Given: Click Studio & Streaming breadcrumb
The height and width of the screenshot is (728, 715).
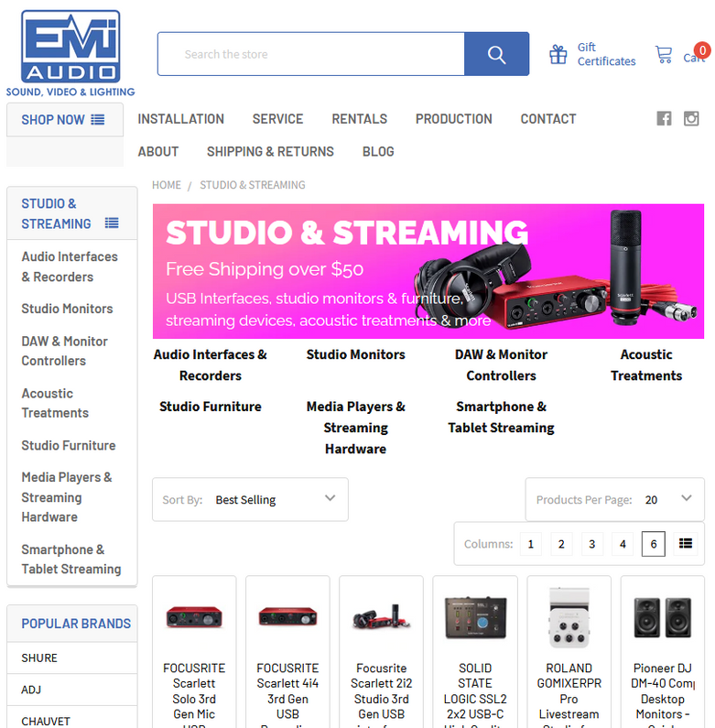Looking at the screenshot, I should click(253, 185).
